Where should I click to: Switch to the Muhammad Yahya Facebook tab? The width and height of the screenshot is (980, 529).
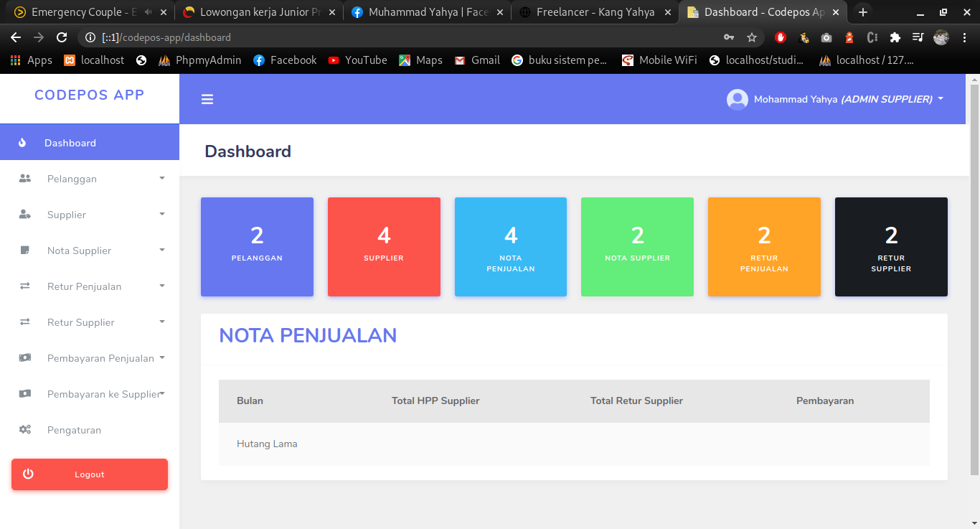[428, 12]
